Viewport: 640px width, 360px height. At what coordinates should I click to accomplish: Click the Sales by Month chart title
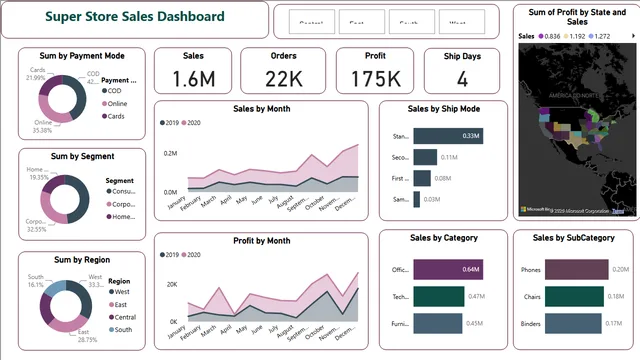tap(262, 109)
